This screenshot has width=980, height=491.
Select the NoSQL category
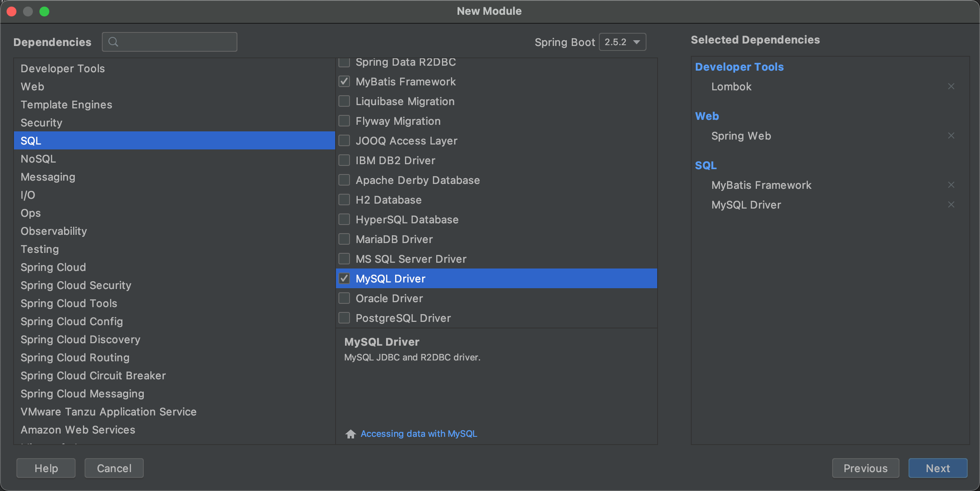(x=174, y=159)
